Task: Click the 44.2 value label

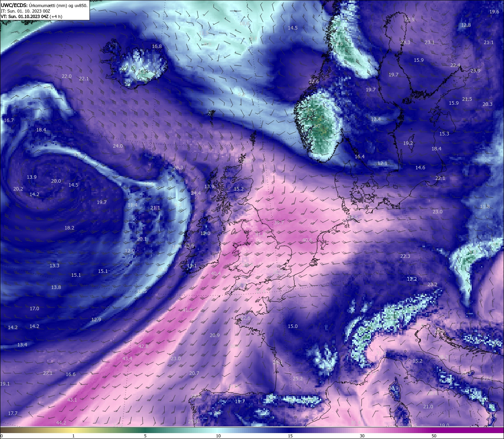Action: tap(61, 423)
